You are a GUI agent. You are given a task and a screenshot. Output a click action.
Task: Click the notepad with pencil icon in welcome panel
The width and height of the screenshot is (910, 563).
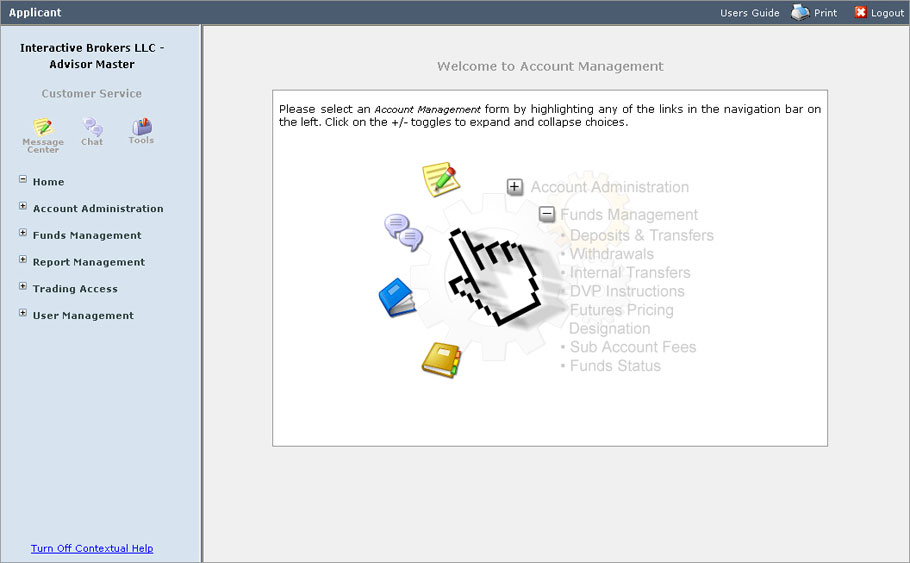441,179
